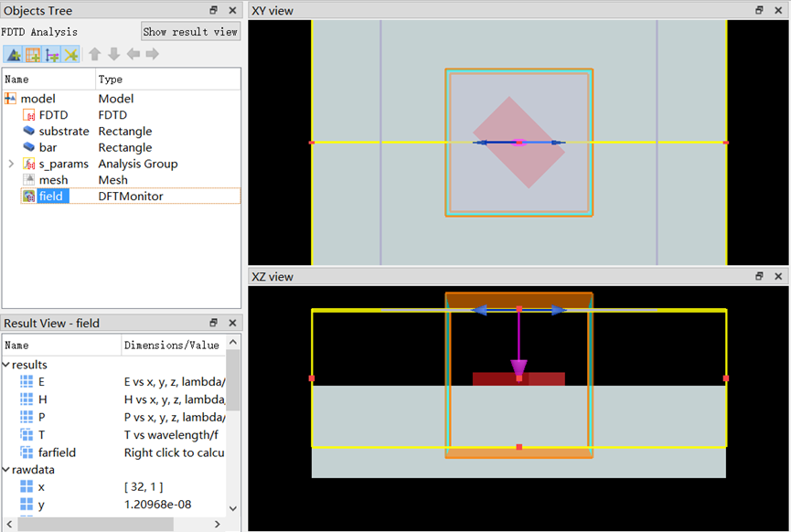This screenshot has height=532, width=791.
Task: Close the XY view panel
Action: pos(778,10)
